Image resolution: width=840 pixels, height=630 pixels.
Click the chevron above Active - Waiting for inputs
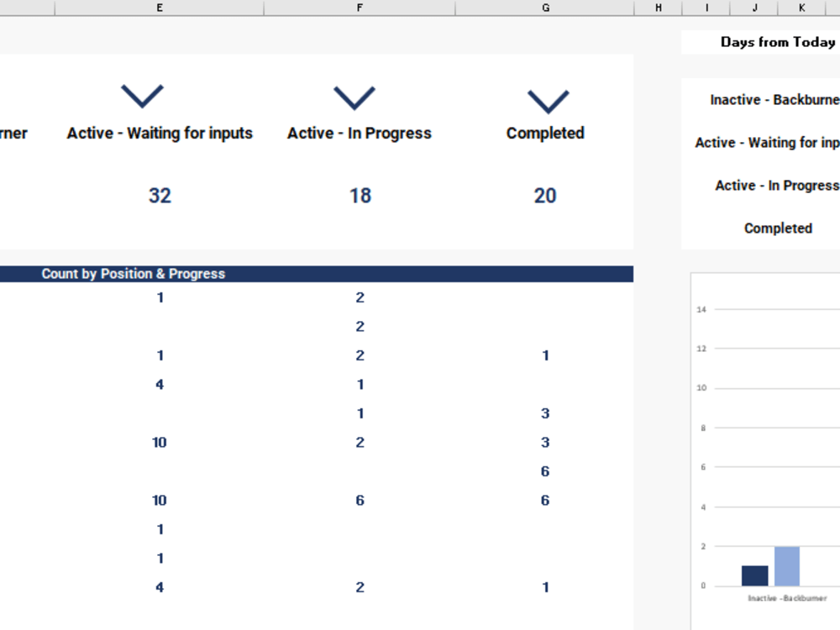tap(141, 95)
